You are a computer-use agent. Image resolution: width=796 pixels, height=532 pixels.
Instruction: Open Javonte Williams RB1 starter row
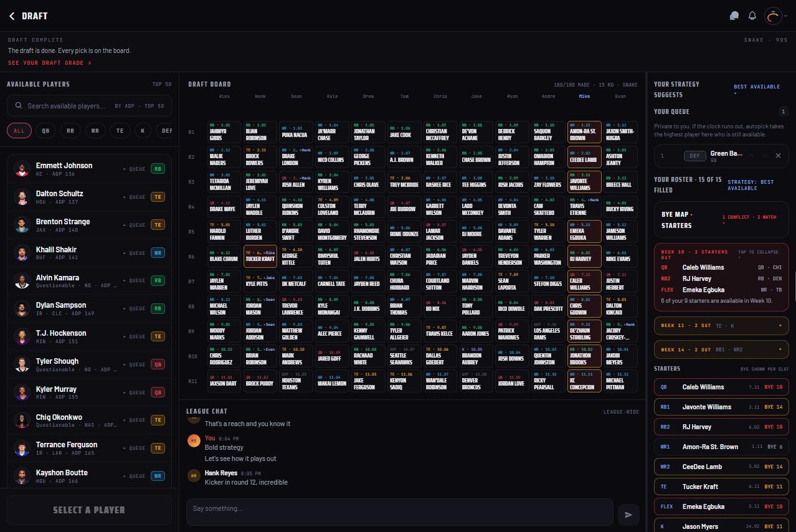721,407
